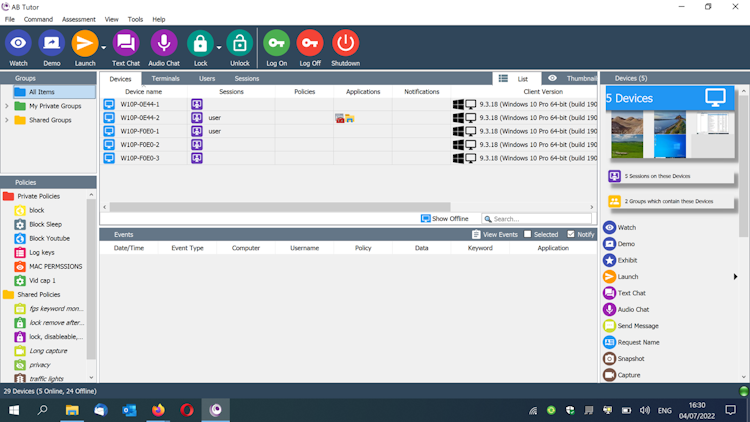Open the Assessment menu
Screen dimensions: 750x422
click(78, 20)
